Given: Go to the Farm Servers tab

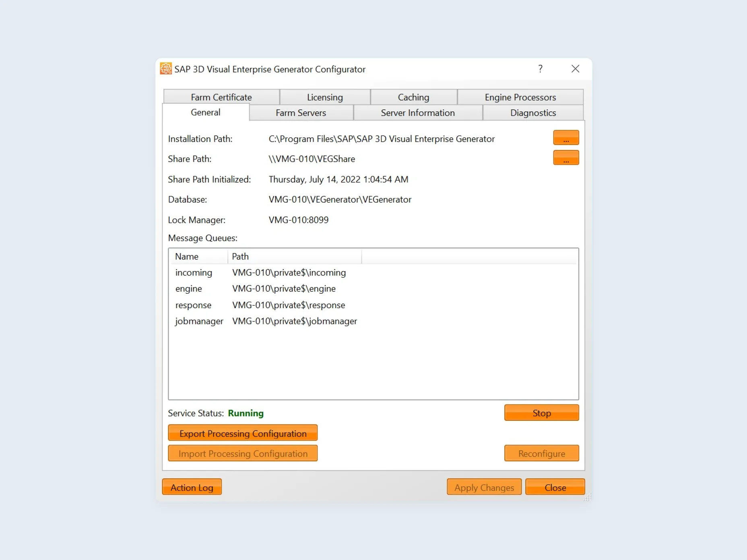Looking at the screenshot, I should coord(301,113).
